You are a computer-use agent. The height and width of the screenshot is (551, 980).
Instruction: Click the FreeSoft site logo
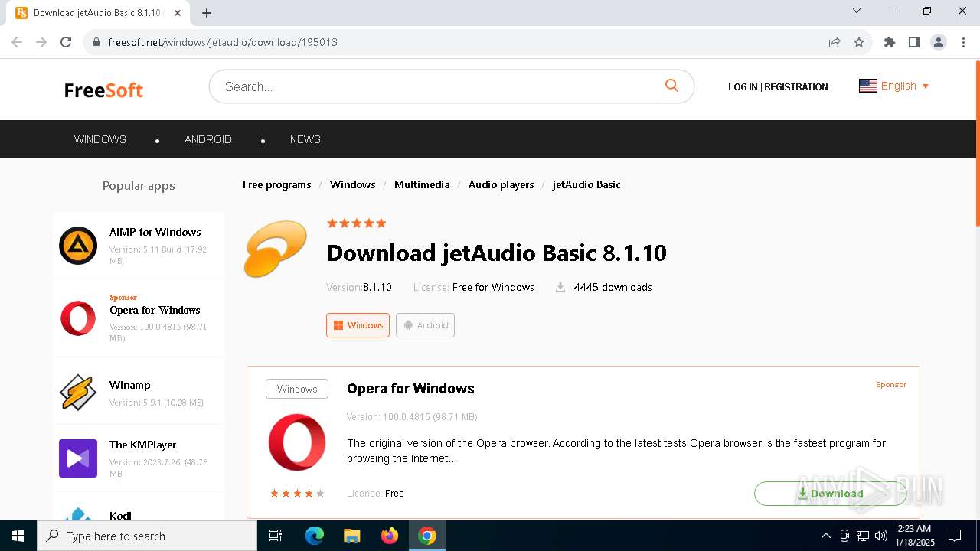pyautogui.click(x=103, y=90)
